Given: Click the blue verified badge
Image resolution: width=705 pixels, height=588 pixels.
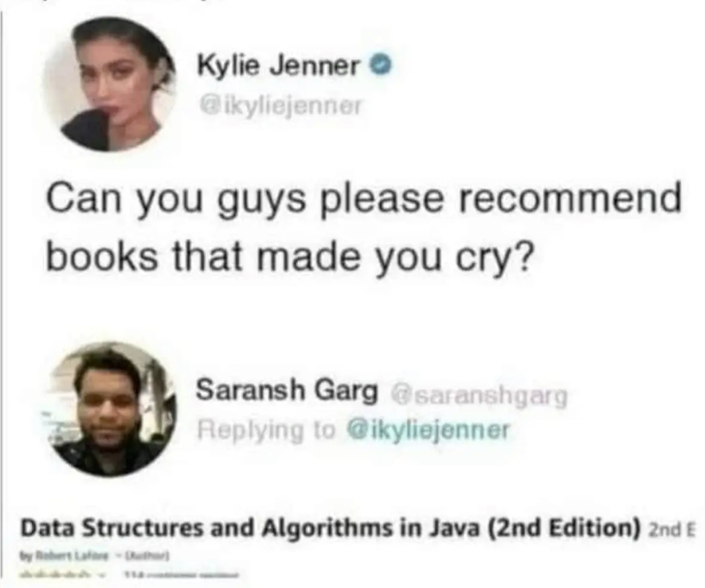Looking at the screenshot, I should click(x=380, y=66).
